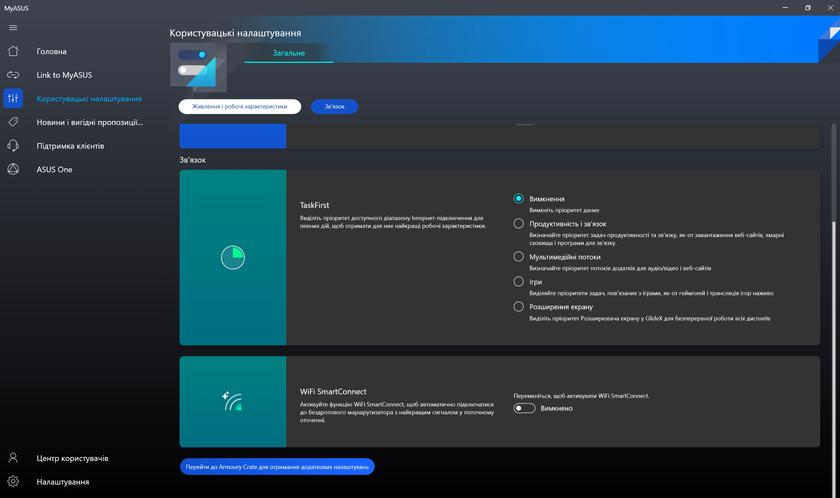Screen dimensions: 840x498
Task: Click the Link to MyASUS icon
Action: pyautogui.click(x=13, y=75)
